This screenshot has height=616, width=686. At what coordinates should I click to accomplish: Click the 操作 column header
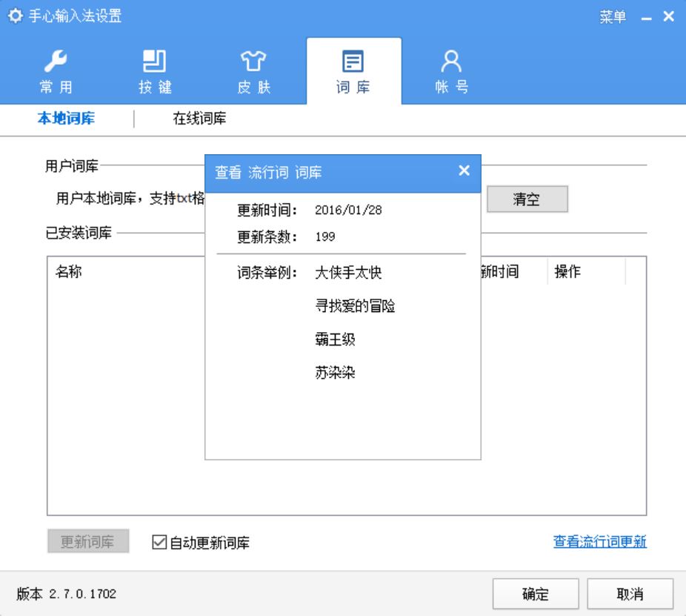pyautogui.click(x=567, y=271)
